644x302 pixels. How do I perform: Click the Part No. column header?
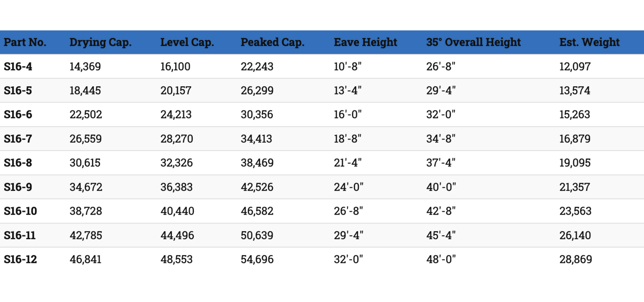(25, 42)
